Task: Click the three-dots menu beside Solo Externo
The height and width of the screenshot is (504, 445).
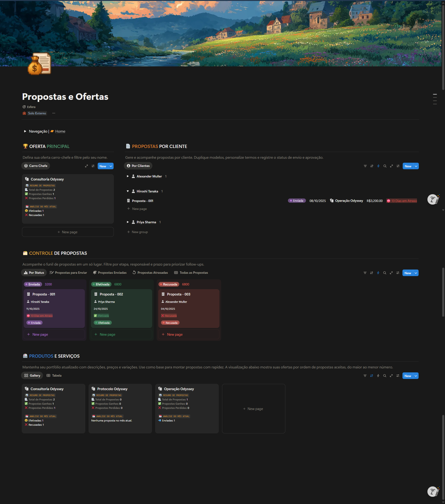Action: click(x=54, y=113)
